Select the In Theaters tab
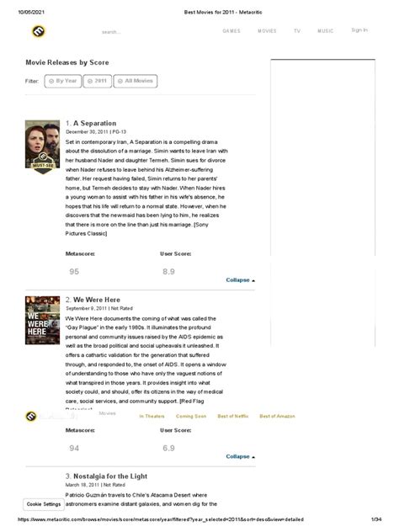 (x=152, y=417)
